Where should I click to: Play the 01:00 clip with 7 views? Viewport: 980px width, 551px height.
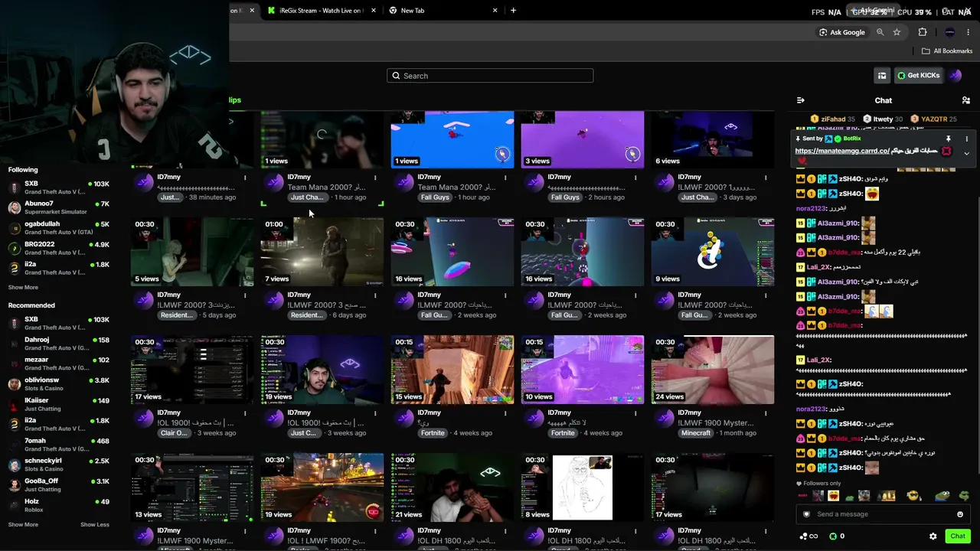[322, 252]
